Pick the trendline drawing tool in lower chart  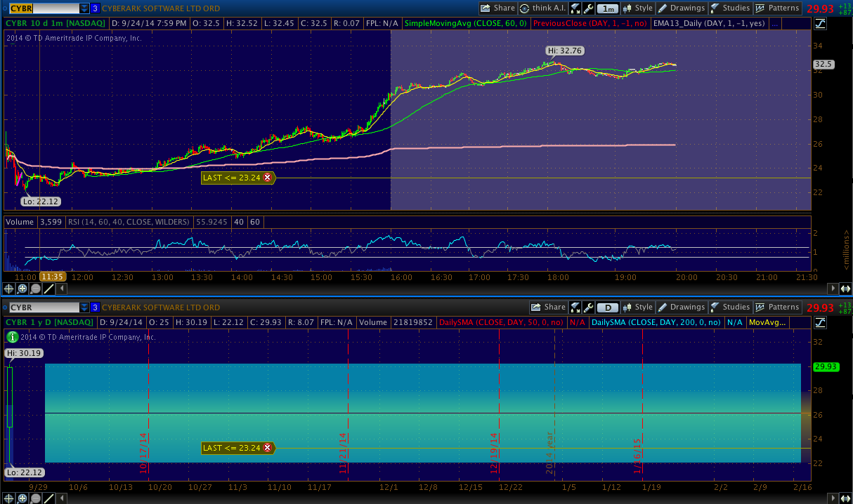[x=49, y=499]
